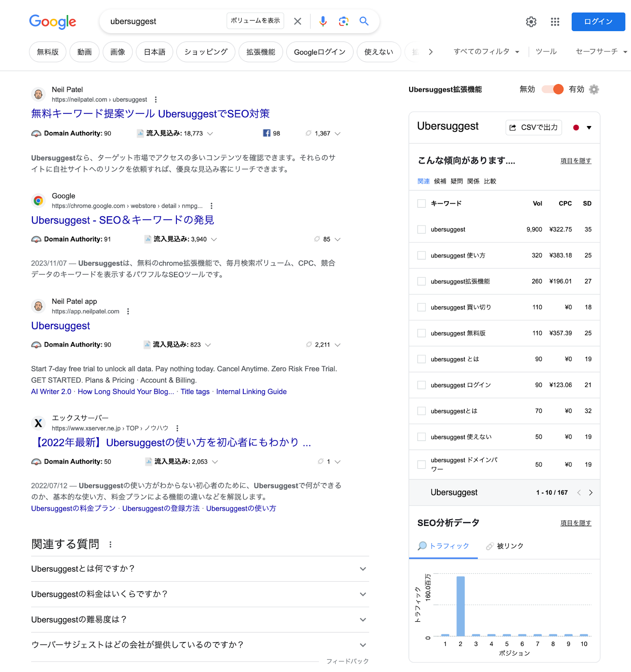Switch to the 被リンク tab
631x672 pixels.
[505, 546]
